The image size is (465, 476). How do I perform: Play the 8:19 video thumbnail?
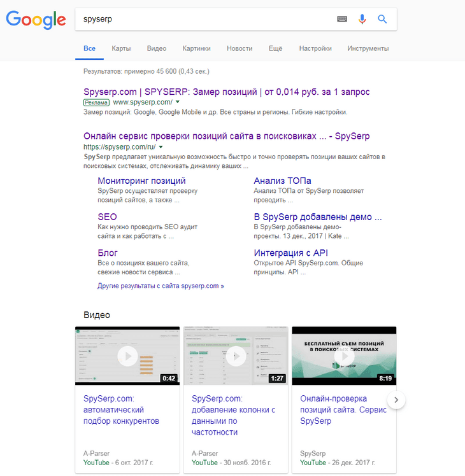point(344,356)
